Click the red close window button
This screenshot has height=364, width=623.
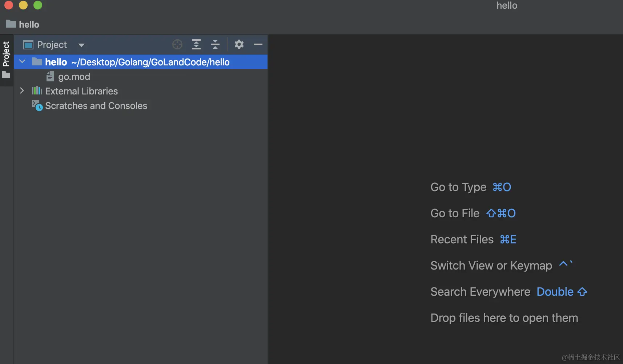(9, 5)
